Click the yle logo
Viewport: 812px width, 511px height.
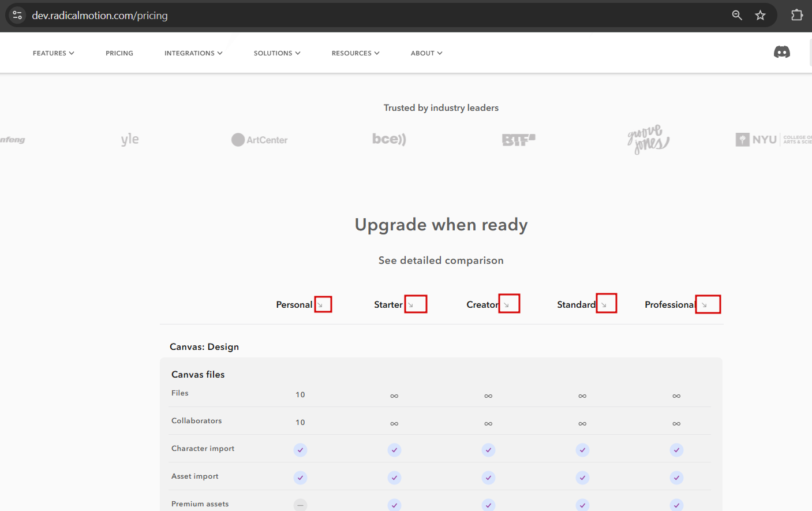coord(130,139)
